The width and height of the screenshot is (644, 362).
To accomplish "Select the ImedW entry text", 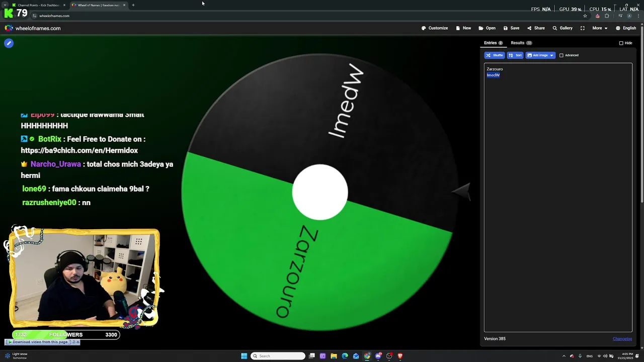I will coord(493,75).
